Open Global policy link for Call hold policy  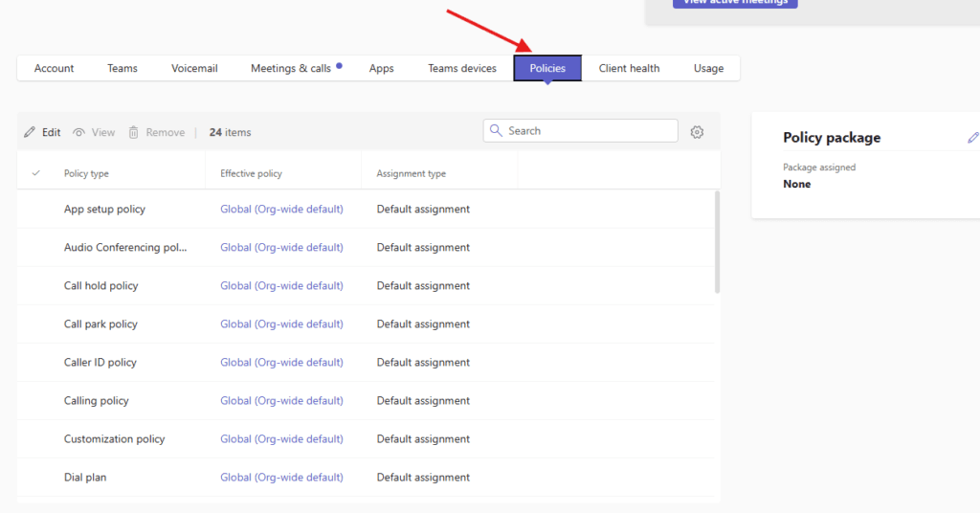coord(281,285)
